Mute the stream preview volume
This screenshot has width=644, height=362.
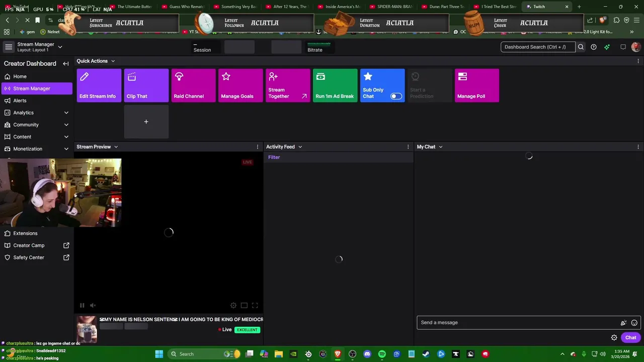click(93, 305)
